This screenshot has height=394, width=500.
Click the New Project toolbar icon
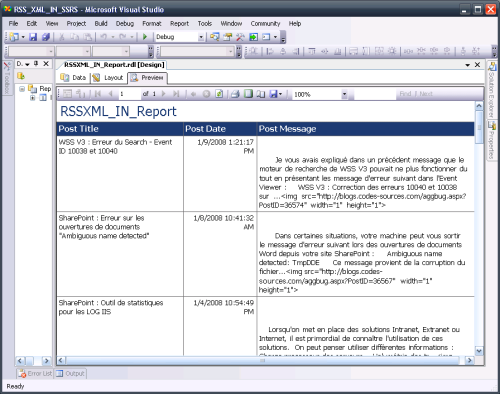14,37
